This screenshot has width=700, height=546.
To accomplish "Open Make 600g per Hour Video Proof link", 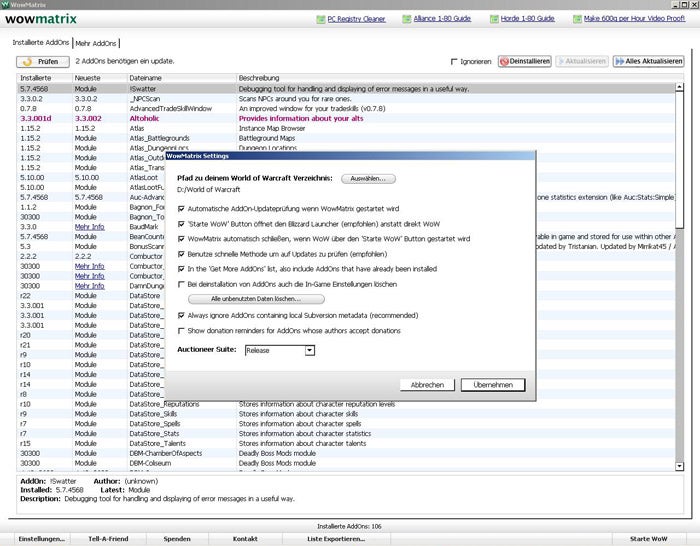I will (x=634, y=19).
